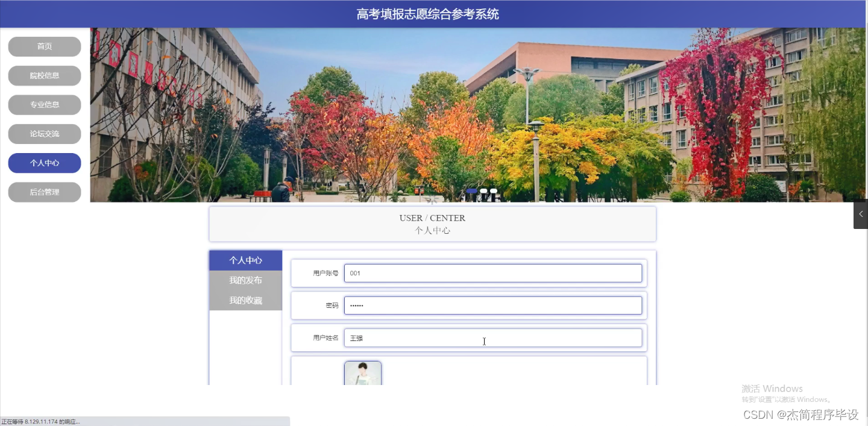Click the 用户账号 input showing 001
868x426 pixels.
(492, 272)
